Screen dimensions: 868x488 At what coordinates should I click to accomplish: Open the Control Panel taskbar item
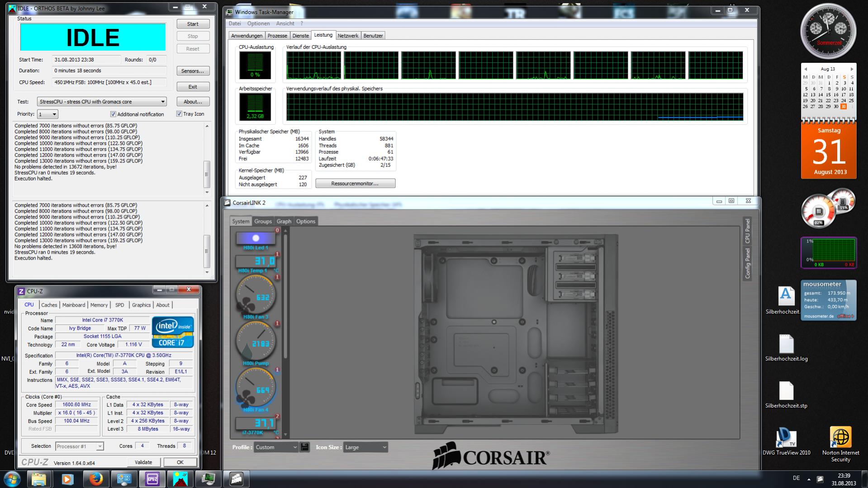click(x=124, y=479)
